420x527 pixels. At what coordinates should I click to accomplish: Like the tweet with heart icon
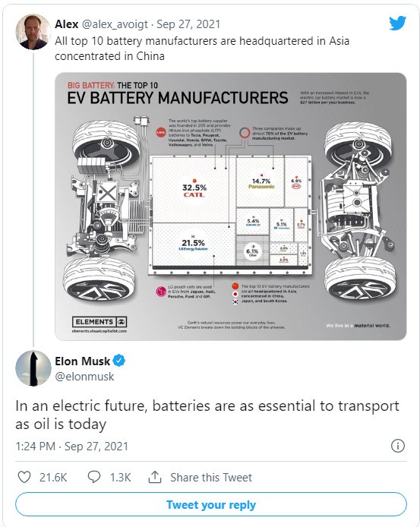(x=24, y=477)
